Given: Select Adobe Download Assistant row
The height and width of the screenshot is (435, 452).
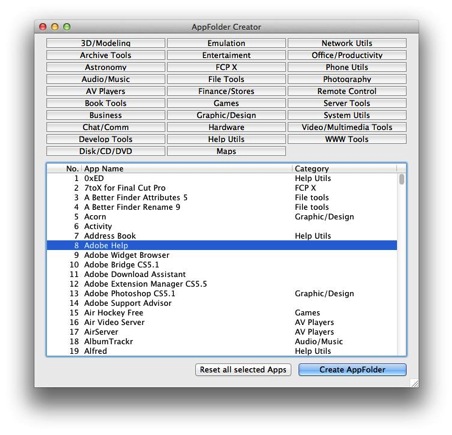Looking at the screenshot, I should (x=222, y=274).
